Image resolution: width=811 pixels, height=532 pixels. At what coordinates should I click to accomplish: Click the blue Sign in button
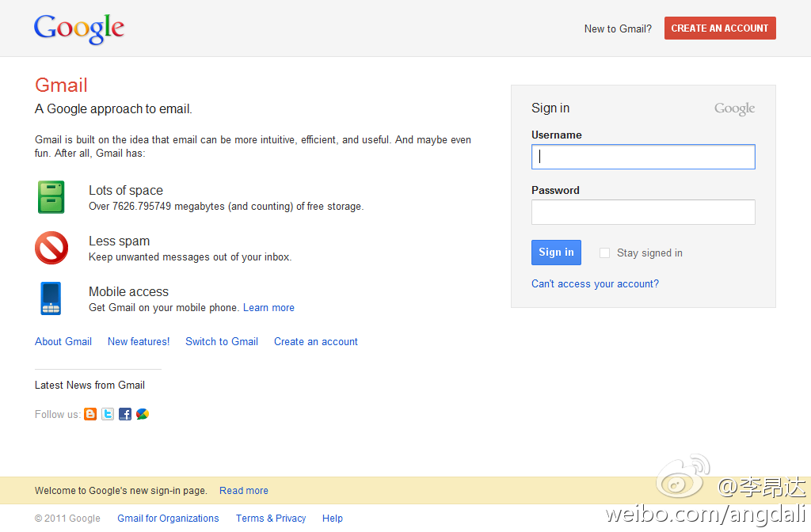click(x=556, y=253)
